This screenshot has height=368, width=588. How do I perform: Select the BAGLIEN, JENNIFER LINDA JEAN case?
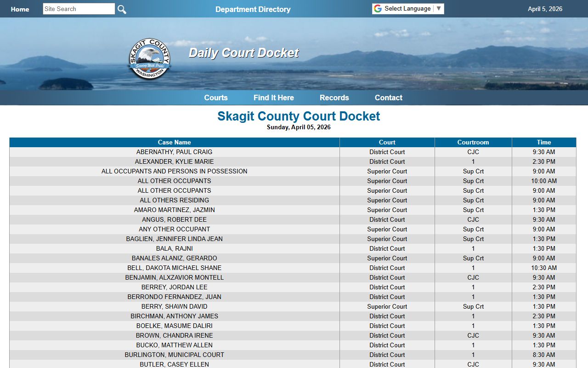click(175, 239)
